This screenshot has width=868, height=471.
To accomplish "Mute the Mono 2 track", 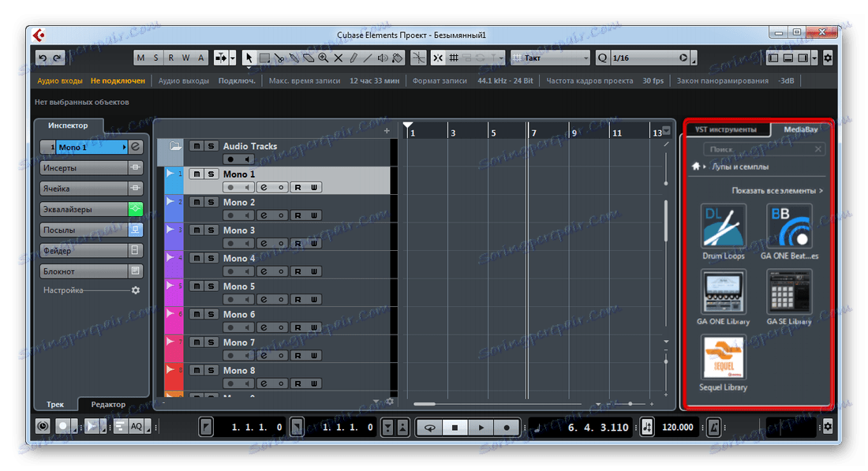I will 196,202.
